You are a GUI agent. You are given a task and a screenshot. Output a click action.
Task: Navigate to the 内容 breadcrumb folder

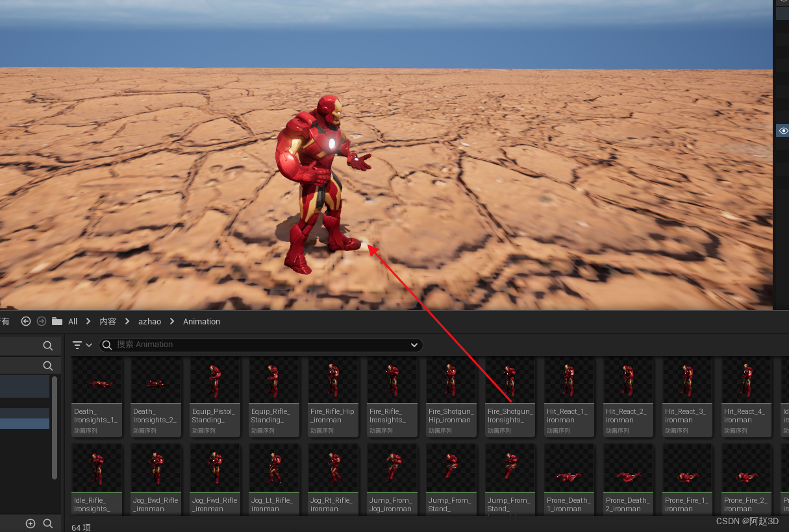pyautogui.click(x=108, y=321)
